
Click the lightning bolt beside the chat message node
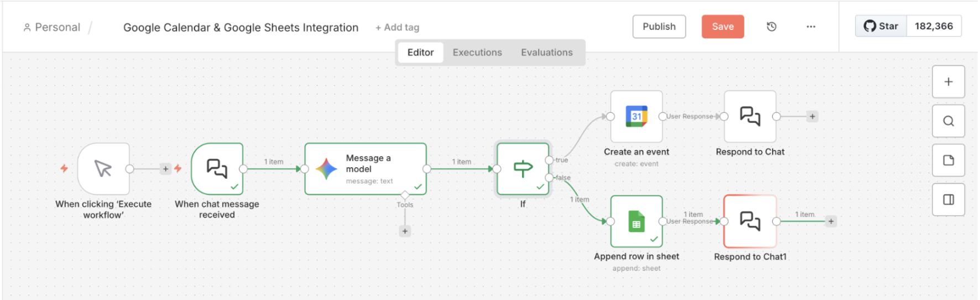pyautogui.click(x=178, y=168)
